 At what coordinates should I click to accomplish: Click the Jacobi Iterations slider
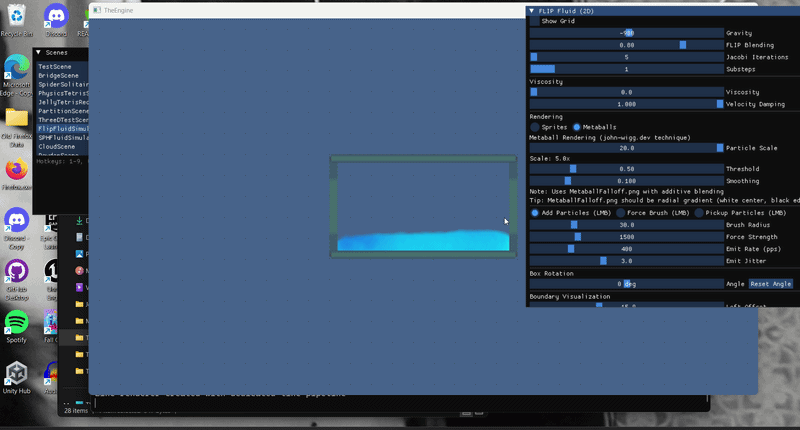pos(627,57)
